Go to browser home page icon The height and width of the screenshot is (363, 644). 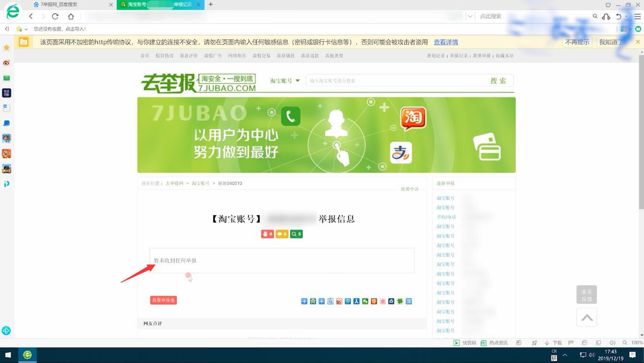[x=71, y=16]
